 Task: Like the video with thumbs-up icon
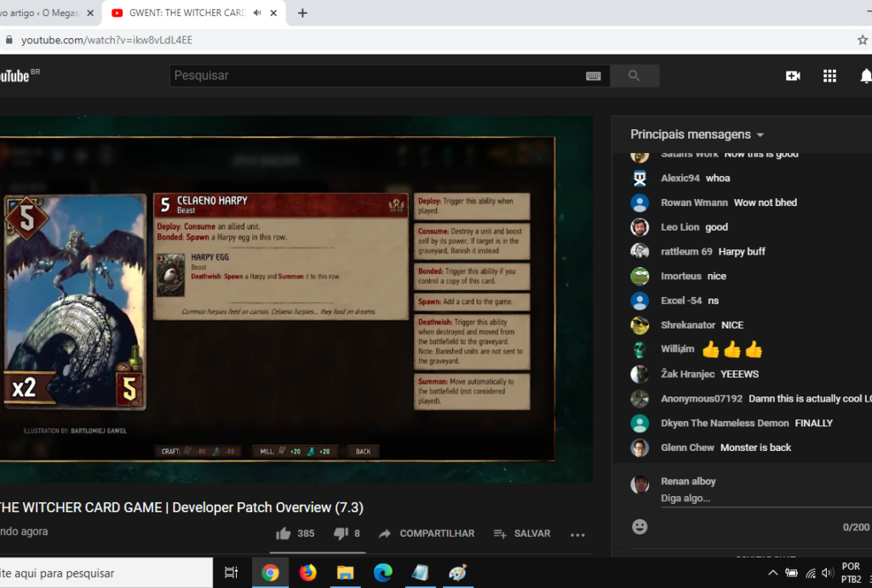point(283,534)
